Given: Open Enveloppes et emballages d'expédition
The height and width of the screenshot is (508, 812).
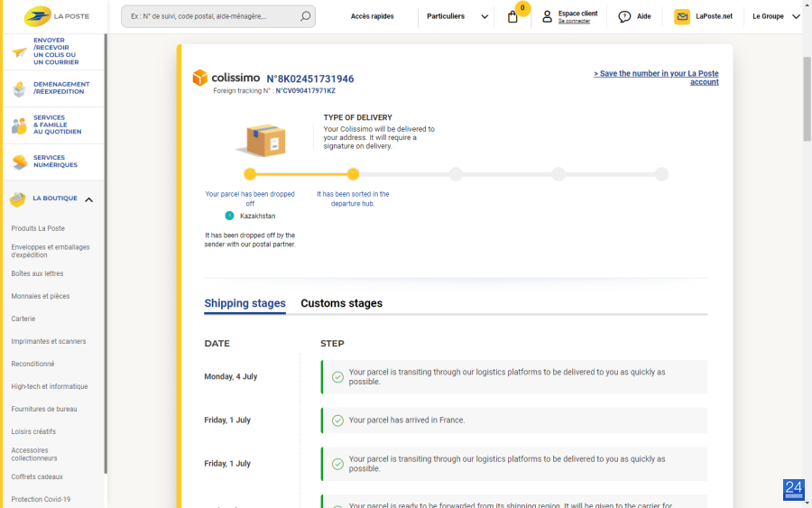Looking at the screenshot, I should click(51, 251).
